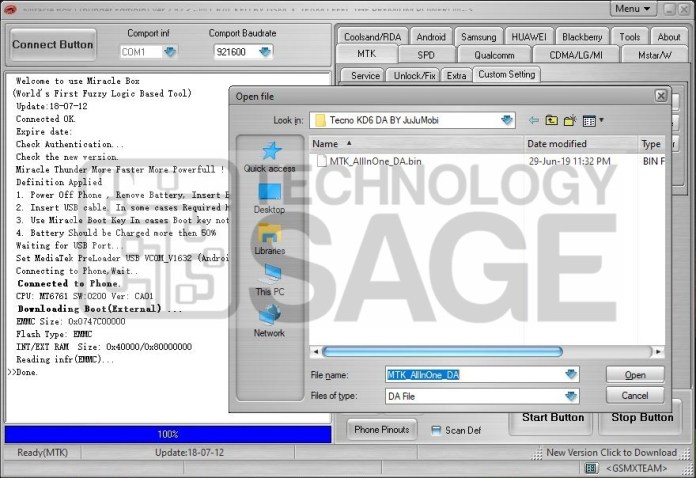This screenshot has height=478, width=696.
Task: Click the 29-Jun-19 11:32 PM date cell
Action: pyautogui.click(x=569, y=161)
